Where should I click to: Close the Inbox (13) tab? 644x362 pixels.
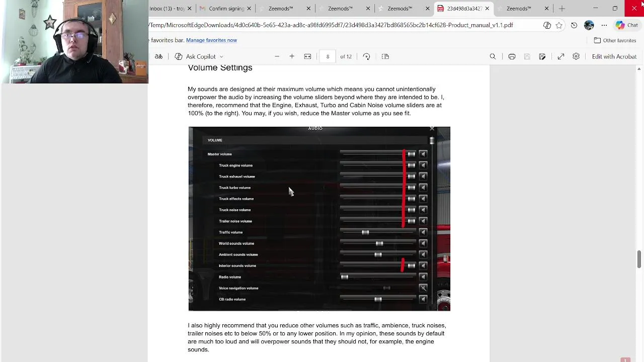(190, 9)
